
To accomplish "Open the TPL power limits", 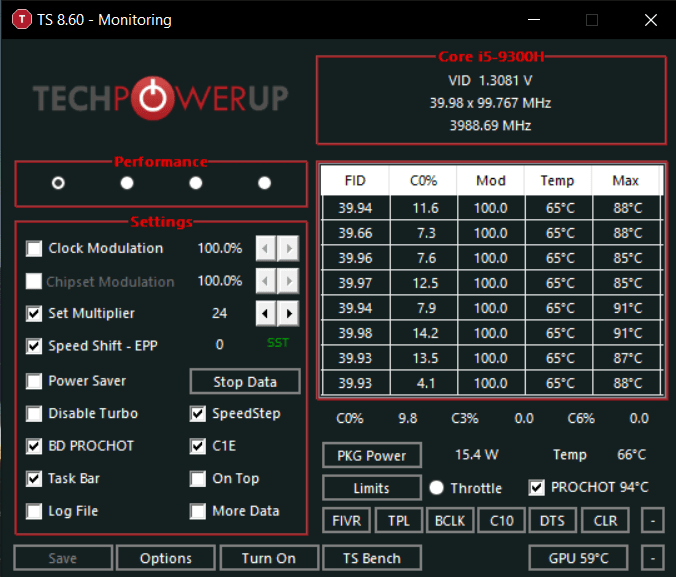I will [x=399, y=521].
